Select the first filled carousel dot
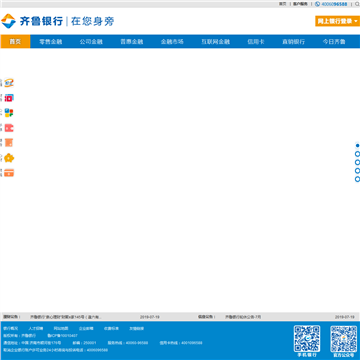 [357, 146]
